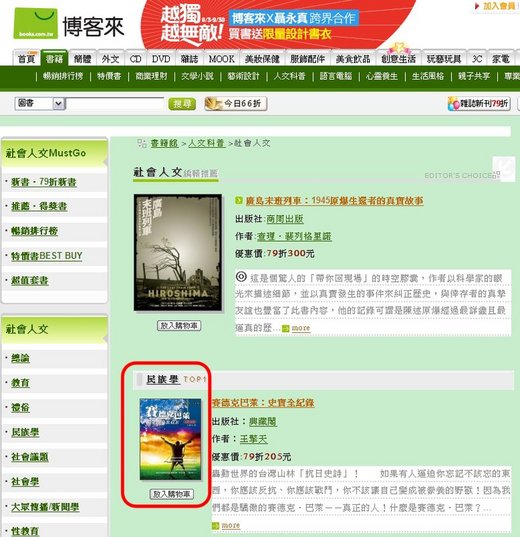520x537 pixels.
Task: Click the green Books.com.tw shopping bag logo
Action: 35,23
